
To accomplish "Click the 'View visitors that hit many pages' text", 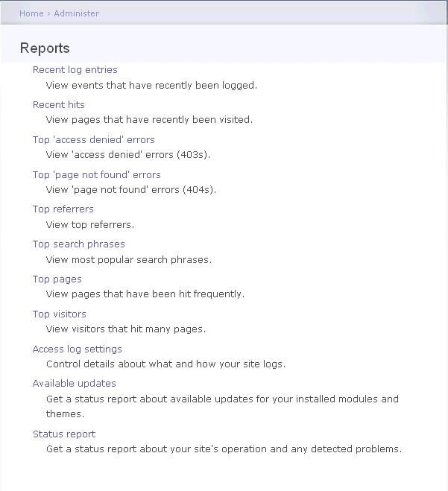I will pyautogui.click(x=126, y=329).
